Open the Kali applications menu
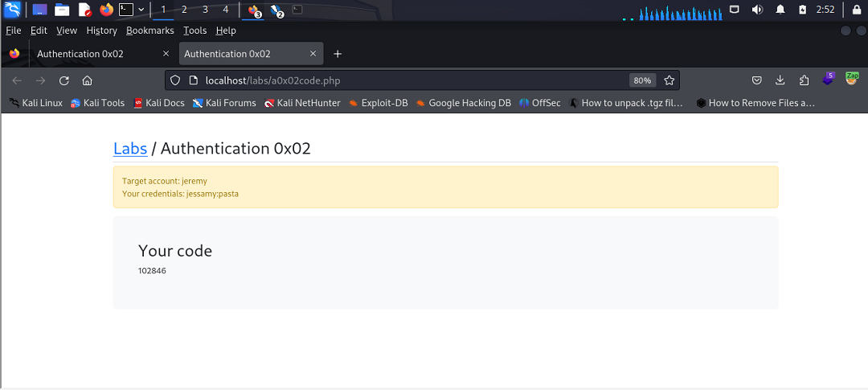Screen dimensions: 868x390 pyautogui.click(x=12, y=10)
